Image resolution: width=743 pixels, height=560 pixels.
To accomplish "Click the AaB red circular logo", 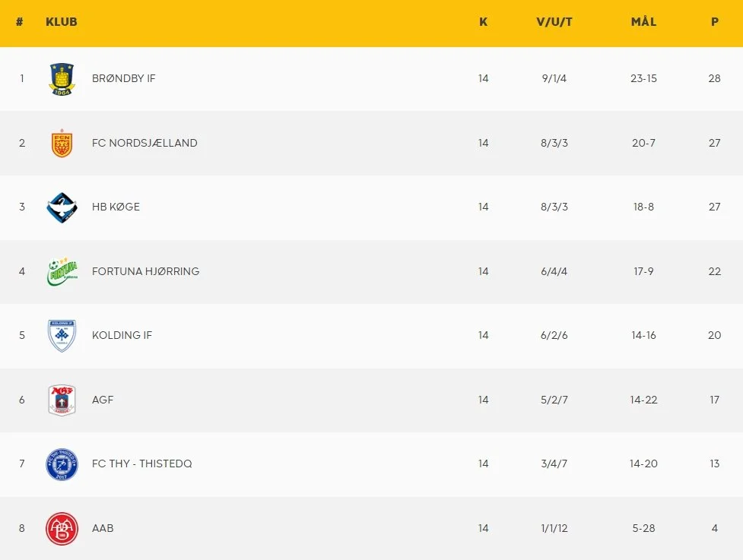I will pos(62,529).
